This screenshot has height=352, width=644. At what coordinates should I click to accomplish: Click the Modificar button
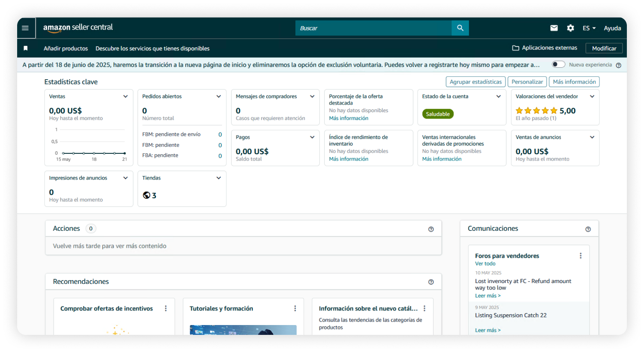coord(604,48)
